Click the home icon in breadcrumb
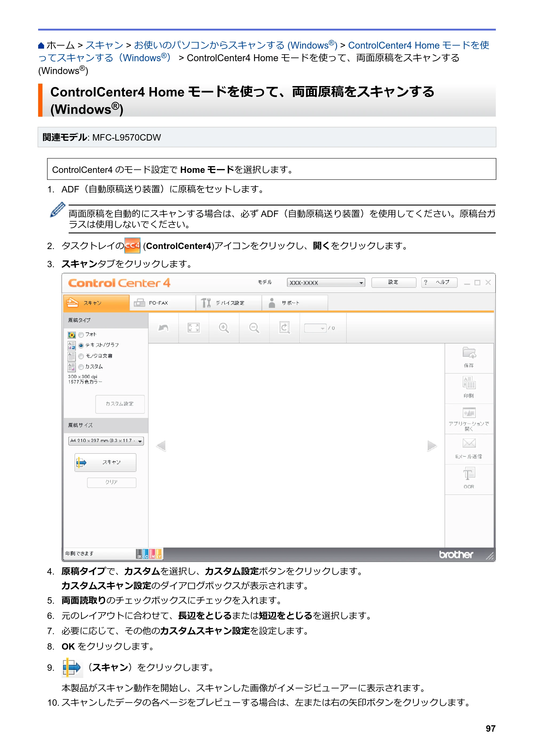The height and width of the screenshot is (756, 534). pos(41,45)
